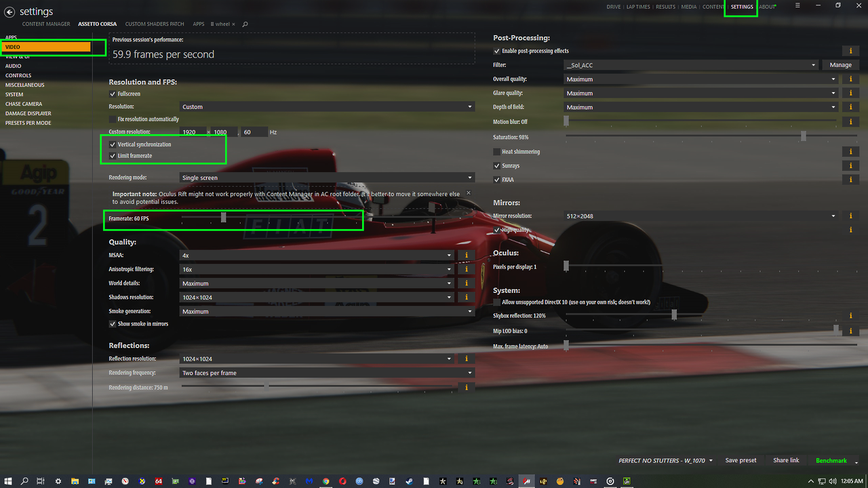
Task: Open Windows Start menu
Action: (7, 481)
